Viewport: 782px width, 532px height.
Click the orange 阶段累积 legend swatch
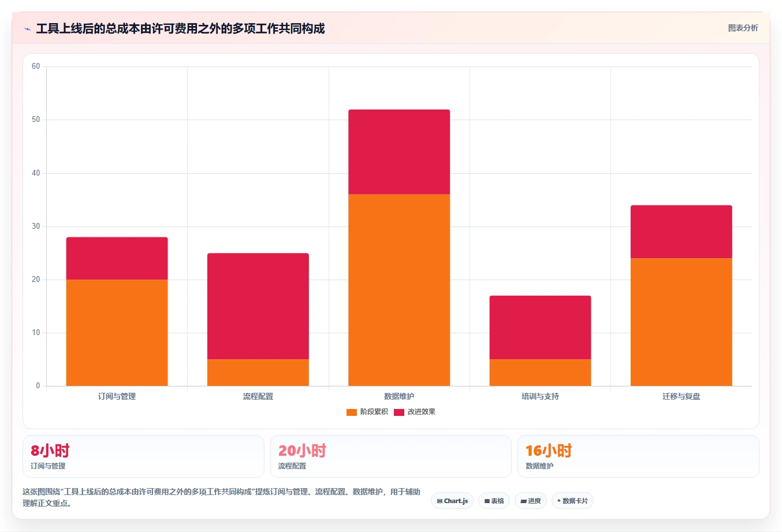[352, 412]
